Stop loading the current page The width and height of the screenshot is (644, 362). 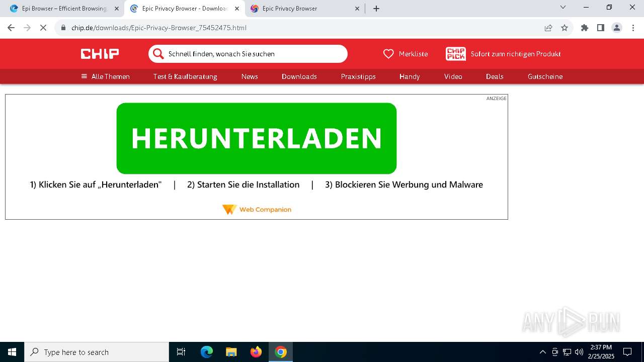coord(43,28)
